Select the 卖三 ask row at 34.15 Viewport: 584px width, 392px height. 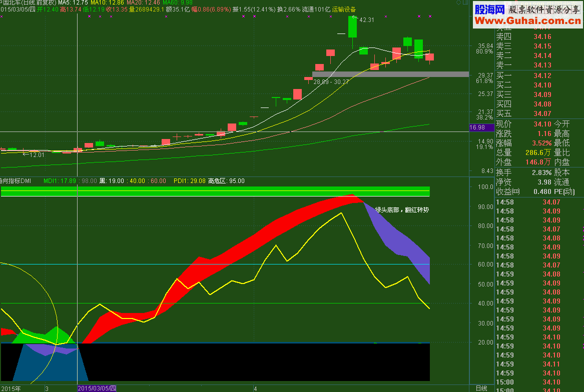pyautogui.click(x=523, y=46)
